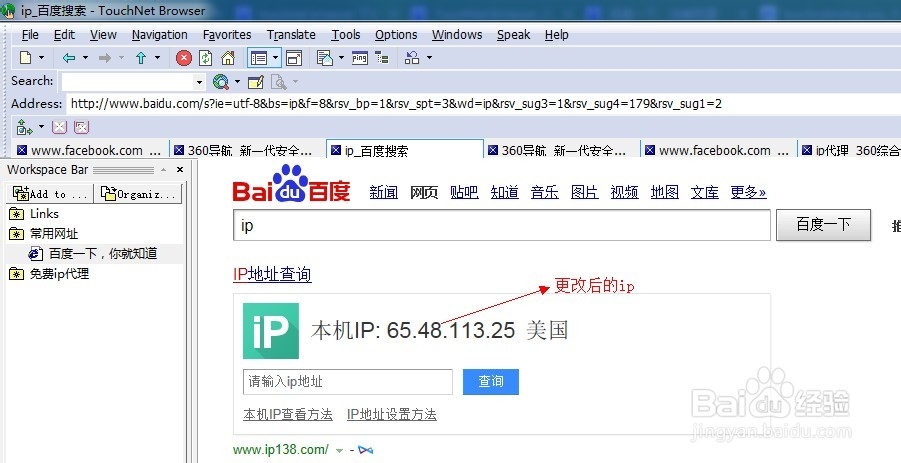901x463 pixels.
Task: Click the New page toolbar icon
Action: [26, 57]
